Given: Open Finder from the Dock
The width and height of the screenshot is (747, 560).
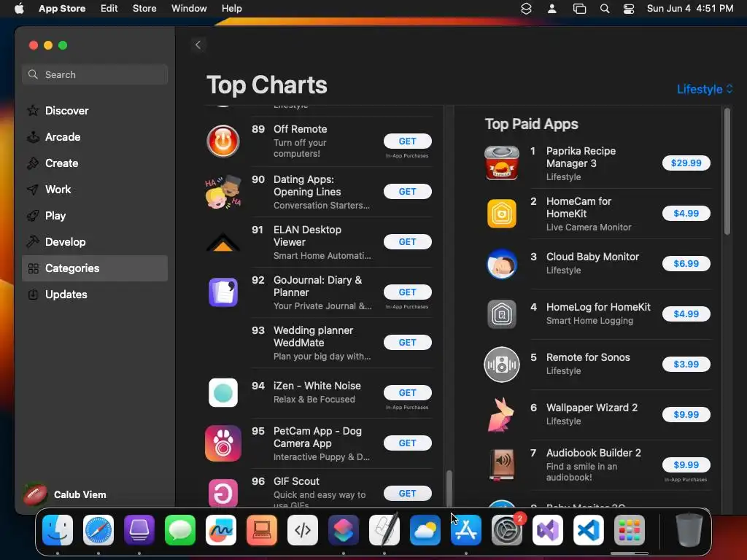Looking at the screenshot, I should click(x=58, y=530).
